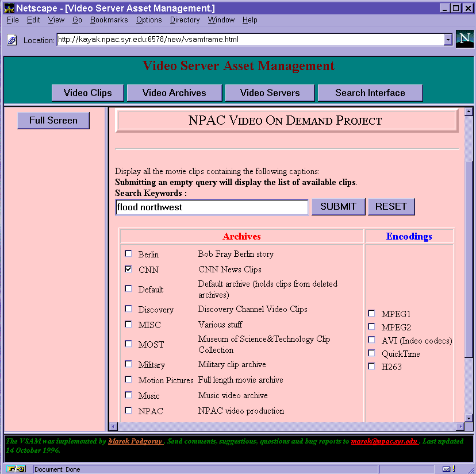Switch to the Search Interface
The image size is (476, 474).
[x=370, y=93]
